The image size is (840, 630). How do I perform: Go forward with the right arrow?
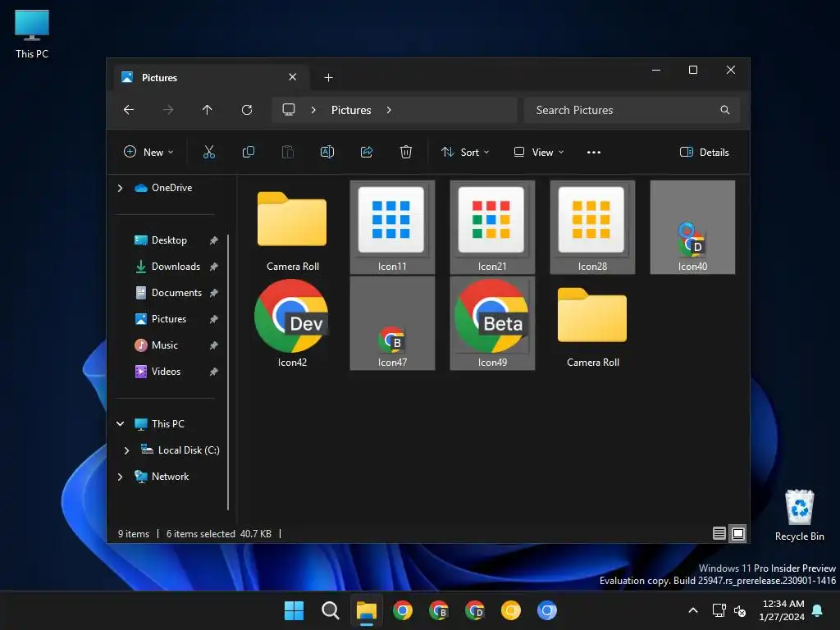(168, 110)
